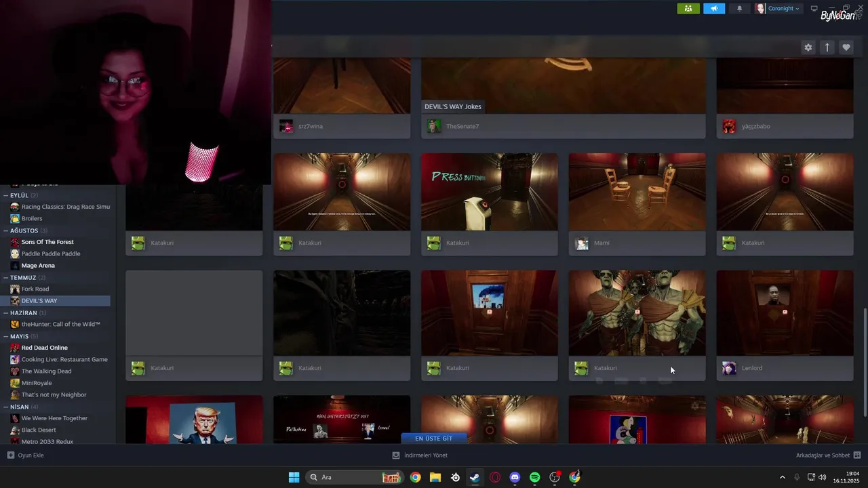Select That's not my Neighbor
The image size is (868, 488).
[x=60, y=394]
